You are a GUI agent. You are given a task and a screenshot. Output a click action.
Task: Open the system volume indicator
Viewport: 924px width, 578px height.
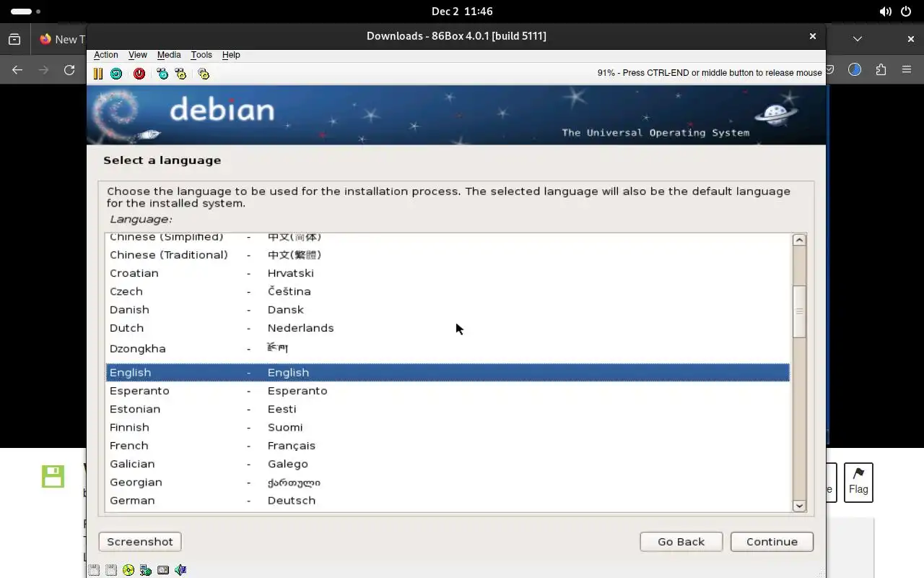[885, 12]
